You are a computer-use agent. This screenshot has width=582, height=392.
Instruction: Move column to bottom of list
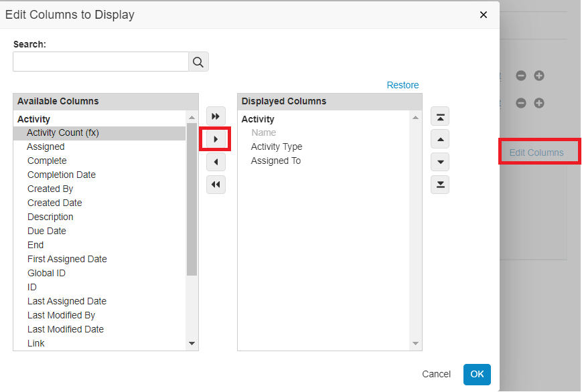(x=440, y=185)
